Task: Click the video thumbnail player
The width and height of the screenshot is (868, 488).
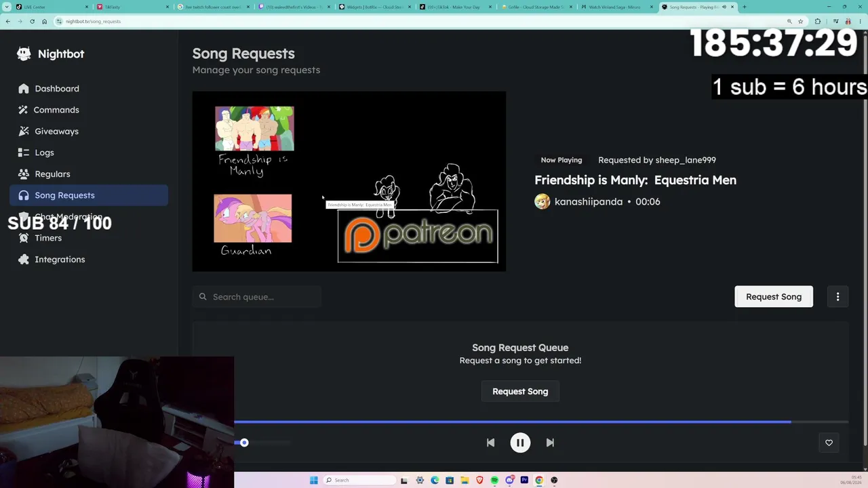Action: [349, 182]
